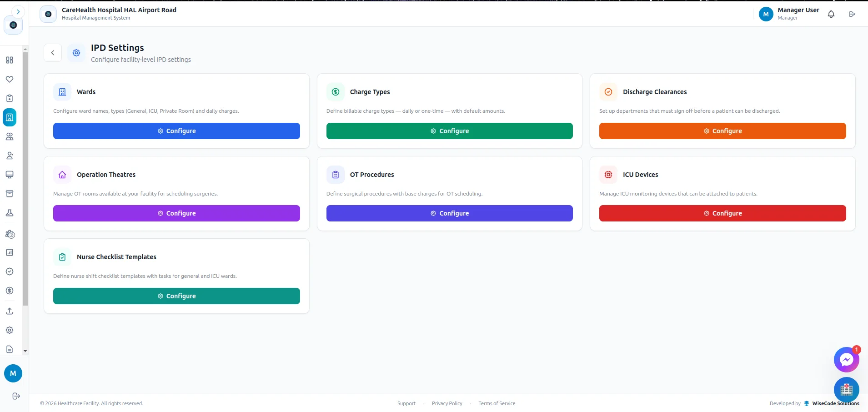
Task: Open the two-people group icon in sidebar
Action: click(10, 136)
